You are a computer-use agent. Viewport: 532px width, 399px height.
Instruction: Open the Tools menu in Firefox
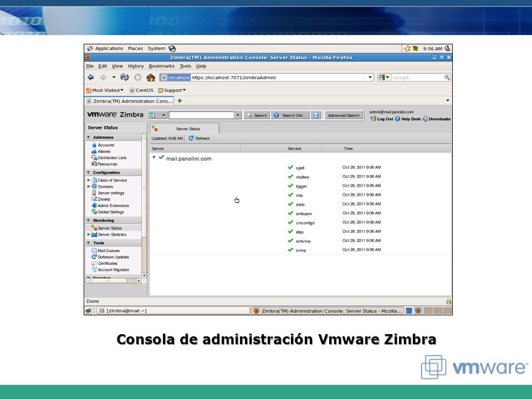185,66
